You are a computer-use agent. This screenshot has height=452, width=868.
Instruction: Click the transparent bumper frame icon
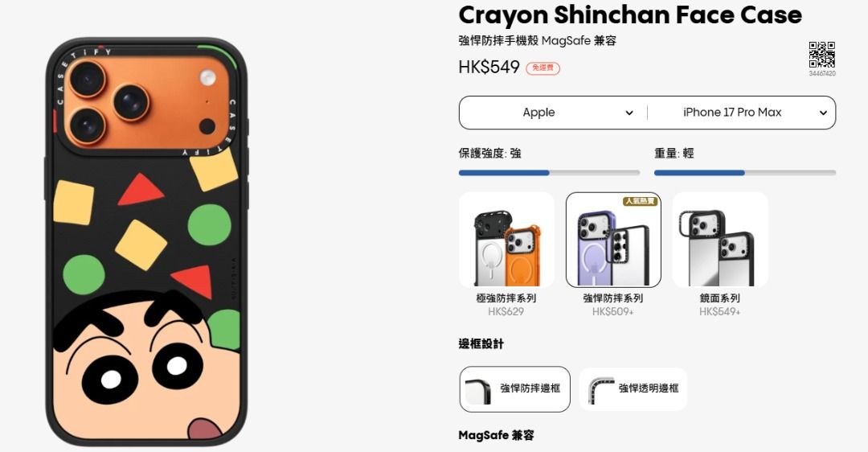(x=600, y=390)
